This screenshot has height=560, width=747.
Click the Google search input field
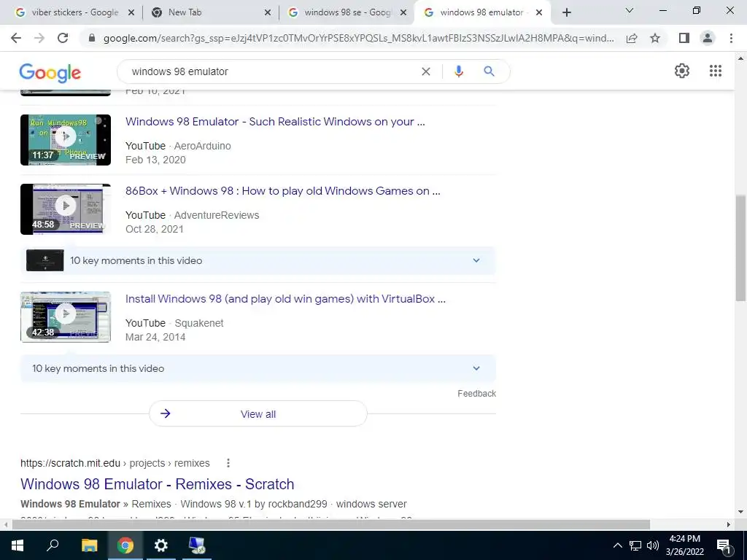[271, 71]
